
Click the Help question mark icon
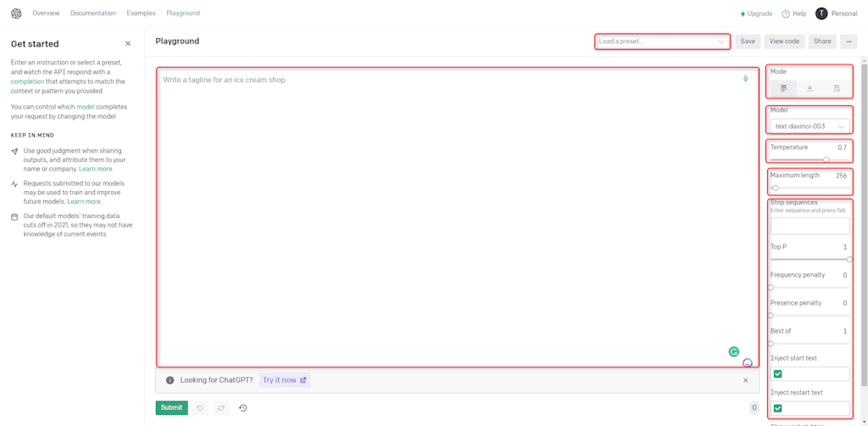tap(786, 14)
